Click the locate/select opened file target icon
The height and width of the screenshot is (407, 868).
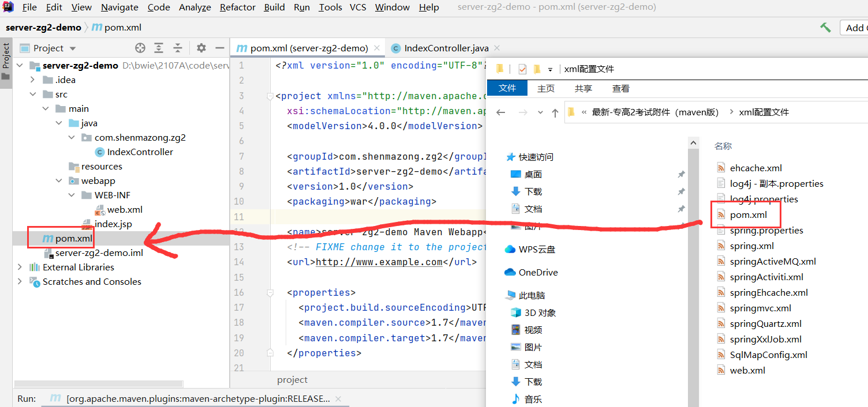pos(140,48)
